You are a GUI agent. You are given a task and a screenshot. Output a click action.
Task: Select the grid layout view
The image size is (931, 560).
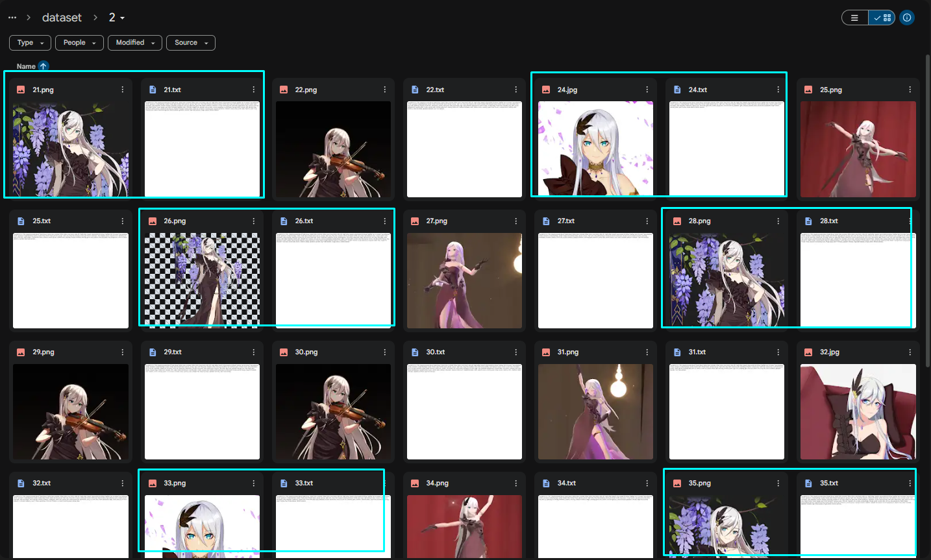coord(882,18)
